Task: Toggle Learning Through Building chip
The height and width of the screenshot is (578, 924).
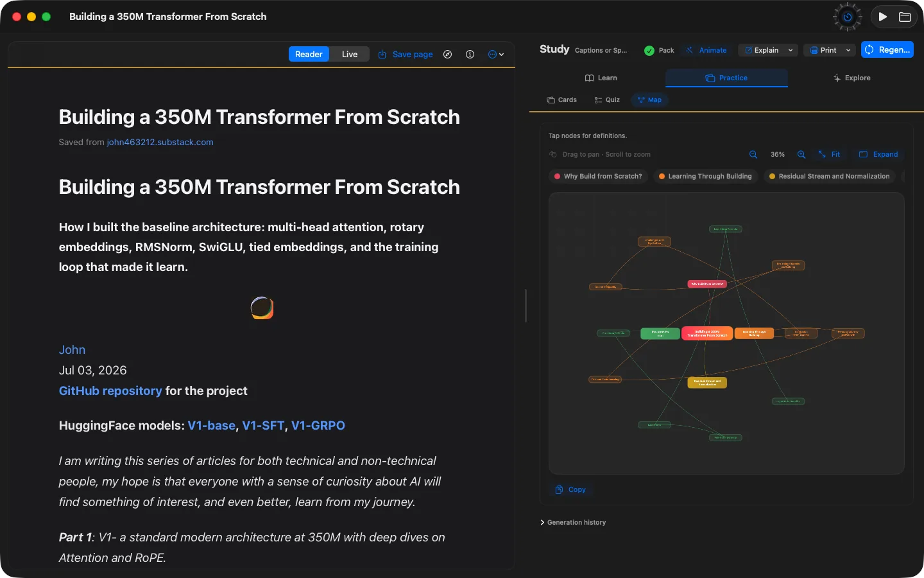Action: [705, 177]
